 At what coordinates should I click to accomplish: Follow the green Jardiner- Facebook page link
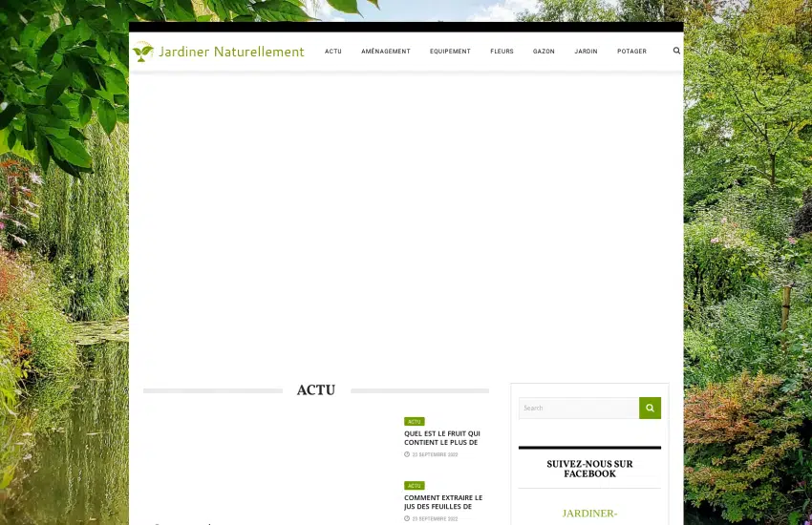[x=589, y=514]
